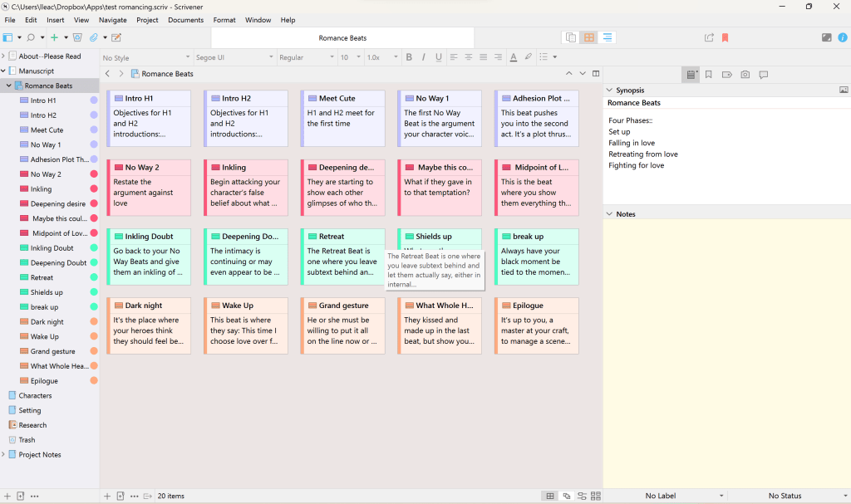Collapse the Synopsis section
The width and height of the screenshot is (851, 504).
(609, 90)
